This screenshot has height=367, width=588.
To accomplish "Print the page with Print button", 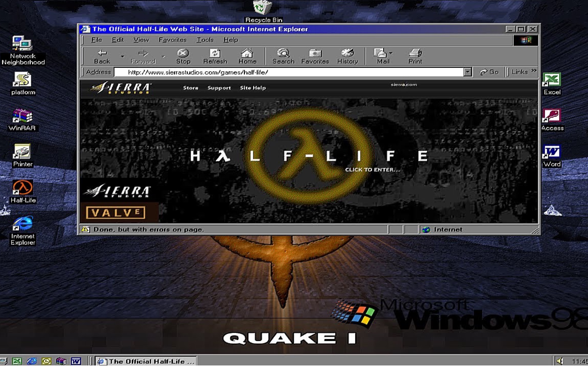I will [x=415, y=56].
